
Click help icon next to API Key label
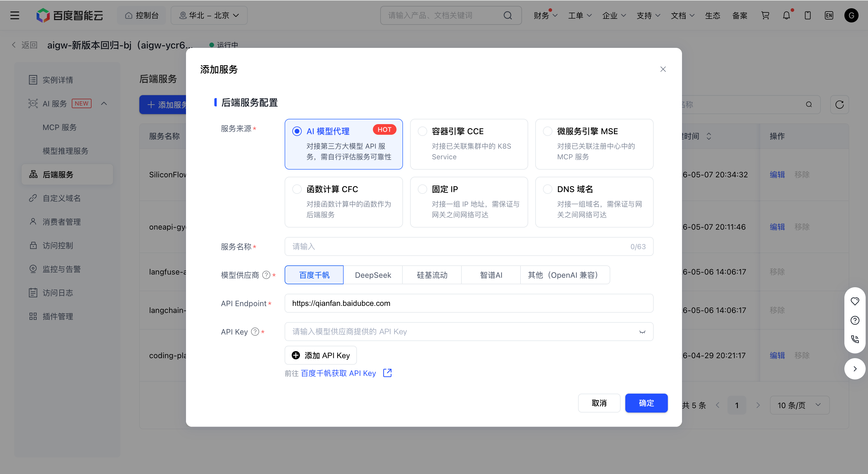click(255, 332)
